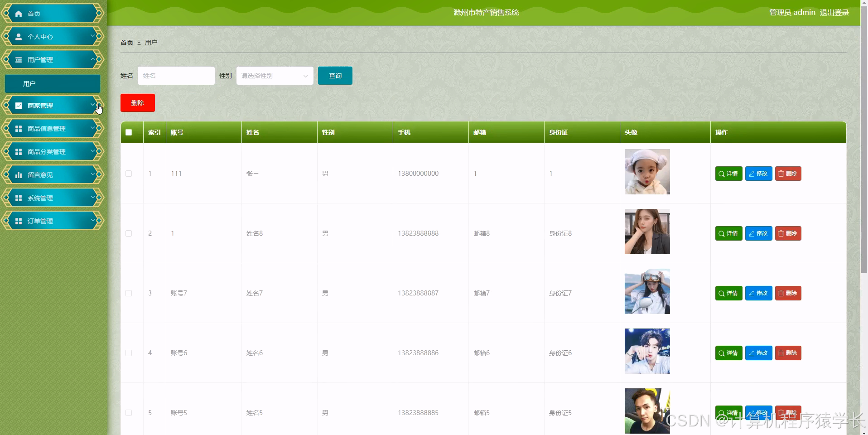Click the grid icon beside 商品分类管理

pyautogui.click(x=19, y=152)
